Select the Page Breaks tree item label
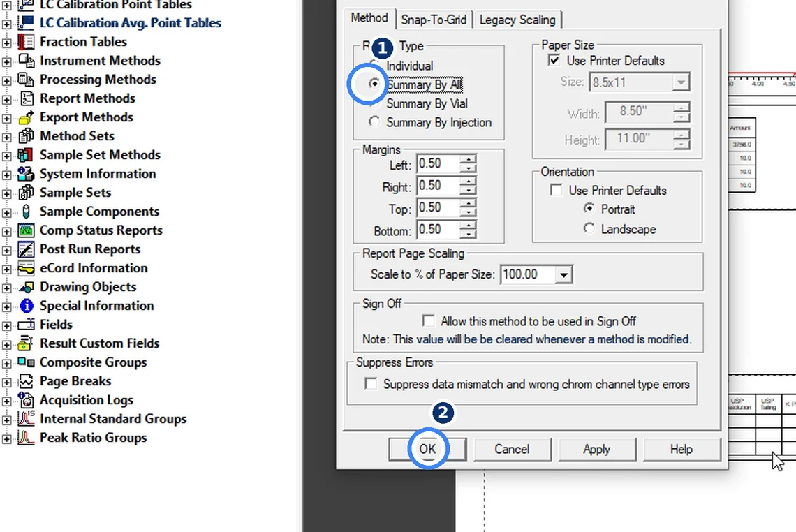The width and height of the screenshot is (796, 532). point(75,381)
